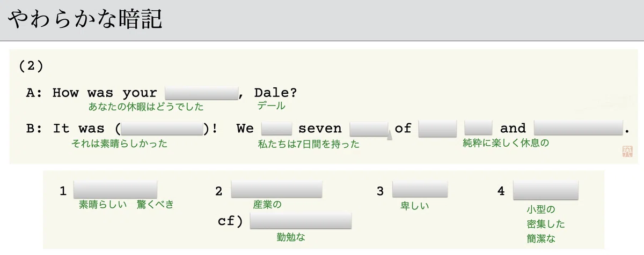Select the あなたの休暇はどうでした translation text
Screen dimensions: 644x255
pos(146,107)
